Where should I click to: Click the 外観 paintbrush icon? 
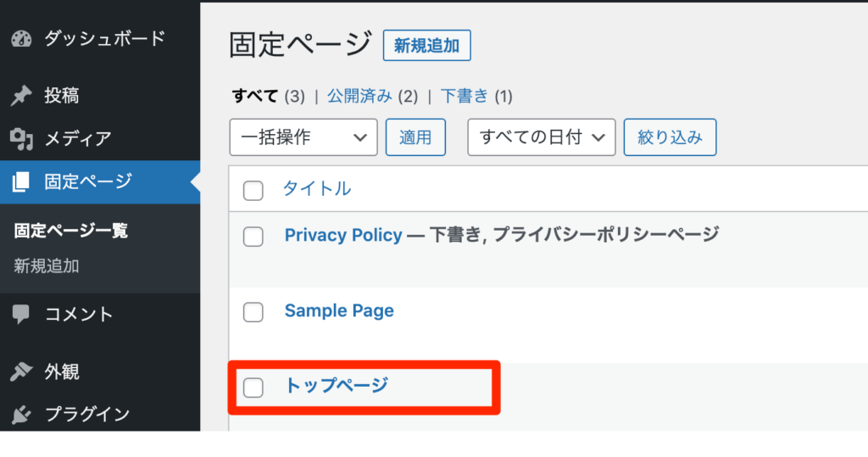click(x=21, y=371)
